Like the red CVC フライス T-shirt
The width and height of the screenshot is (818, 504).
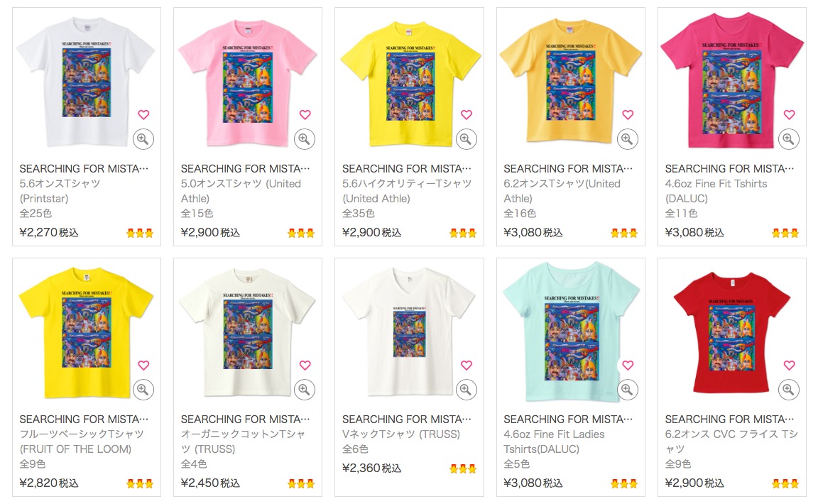click(x=789, y=365)
